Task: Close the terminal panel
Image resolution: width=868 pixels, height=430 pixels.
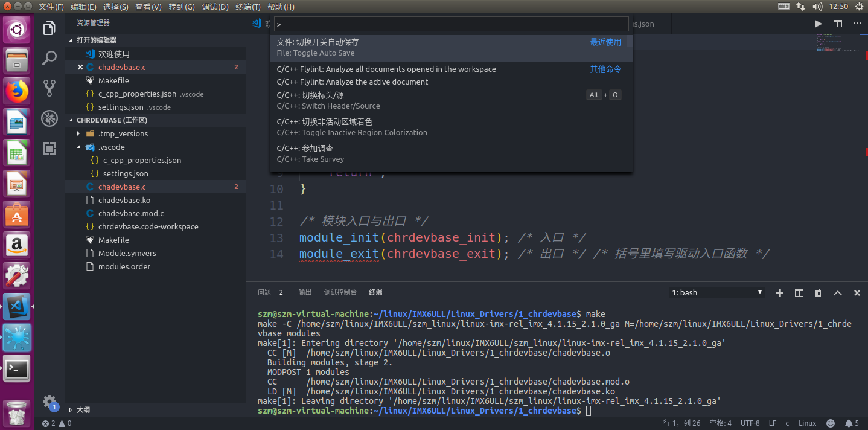Action: tap(857, 293)
